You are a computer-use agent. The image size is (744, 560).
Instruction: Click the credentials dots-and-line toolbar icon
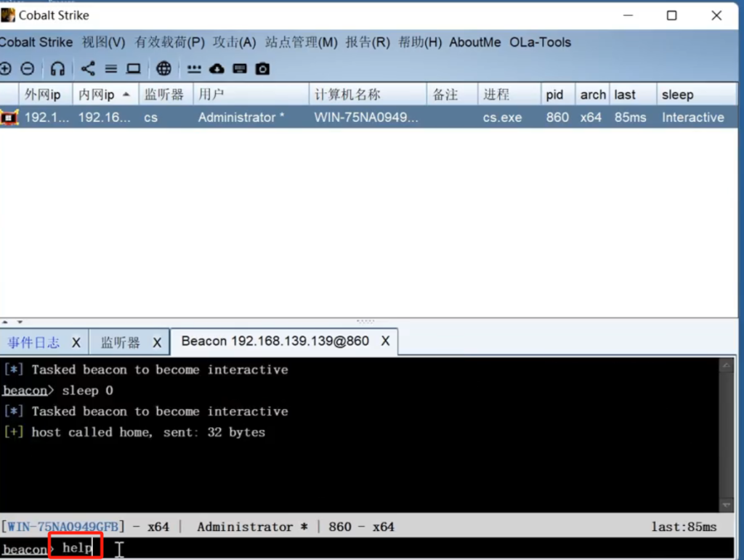pyautogui.click(x=194, y=69)
